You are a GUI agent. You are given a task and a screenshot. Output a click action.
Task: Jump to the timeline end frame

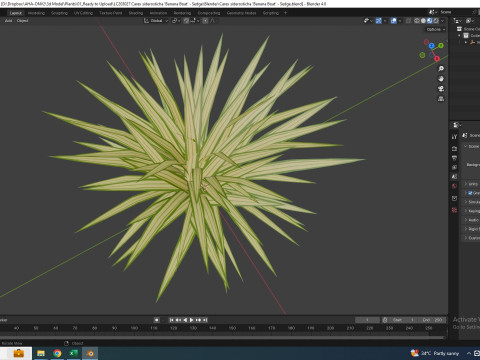pyautogui.click(x=205, y=320)
